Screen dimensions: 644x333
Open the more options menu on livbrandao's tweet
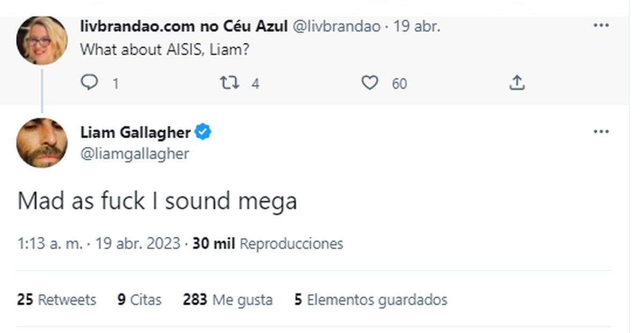(x=602, y=25)
